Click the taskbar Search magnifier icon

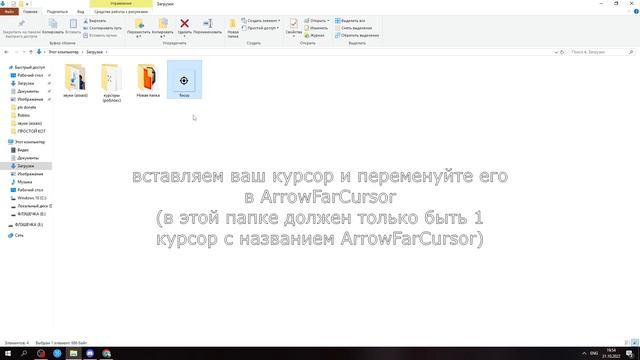[x=24, y=353]
